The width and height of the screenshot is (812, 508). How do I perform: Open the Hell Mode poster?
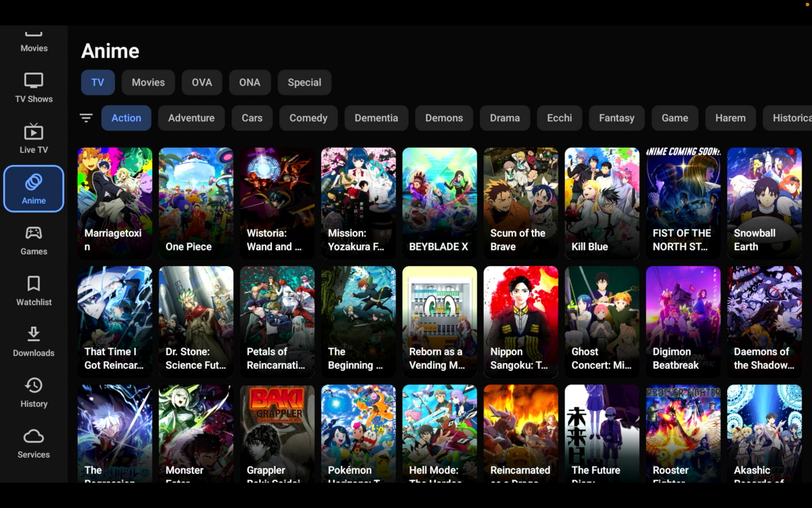(x=440, y=433)
